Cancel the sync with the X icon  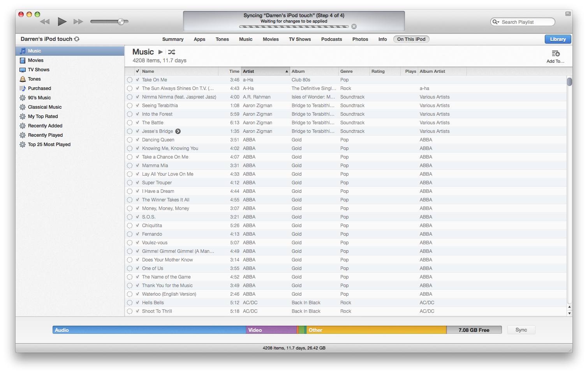[354, 26]
